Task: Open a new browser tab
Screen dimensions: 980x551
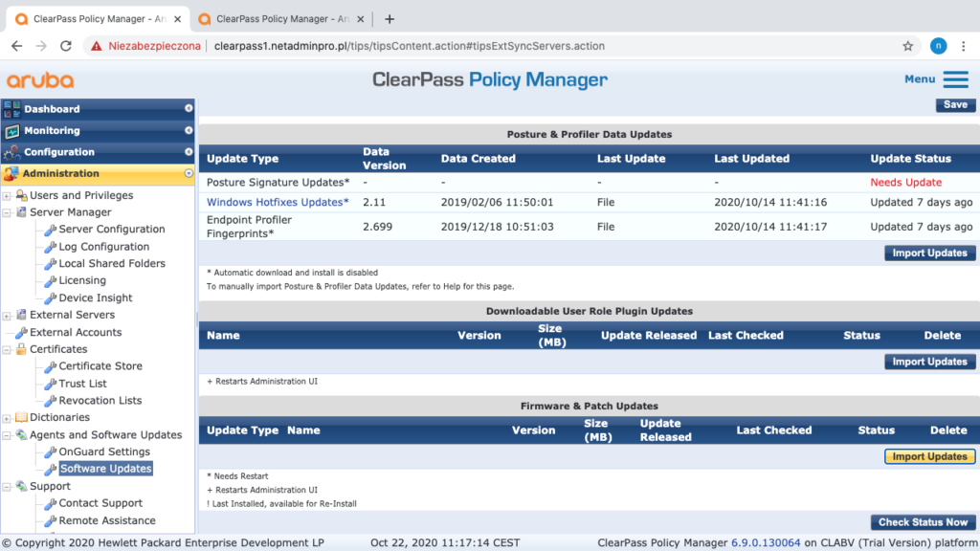Action: (x=390, y=19)
